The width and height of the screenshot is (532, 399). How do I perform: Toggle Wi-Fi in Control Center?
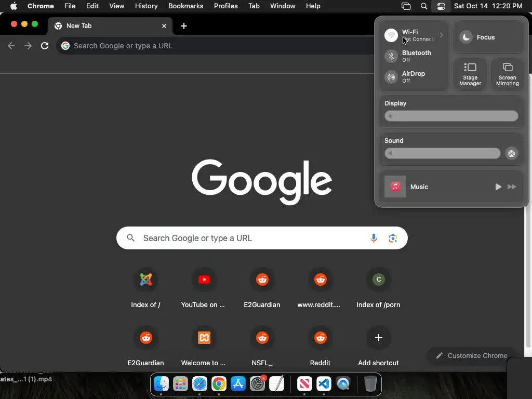391,35
